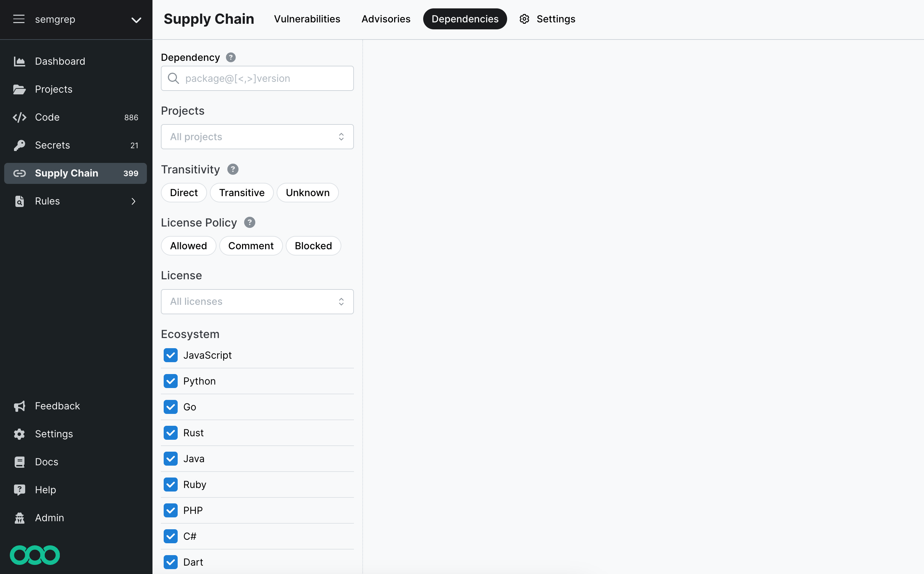
Task: Disable the Rust ecosystem checkbox
Action: pyautogui.click(x=171, y=433)
